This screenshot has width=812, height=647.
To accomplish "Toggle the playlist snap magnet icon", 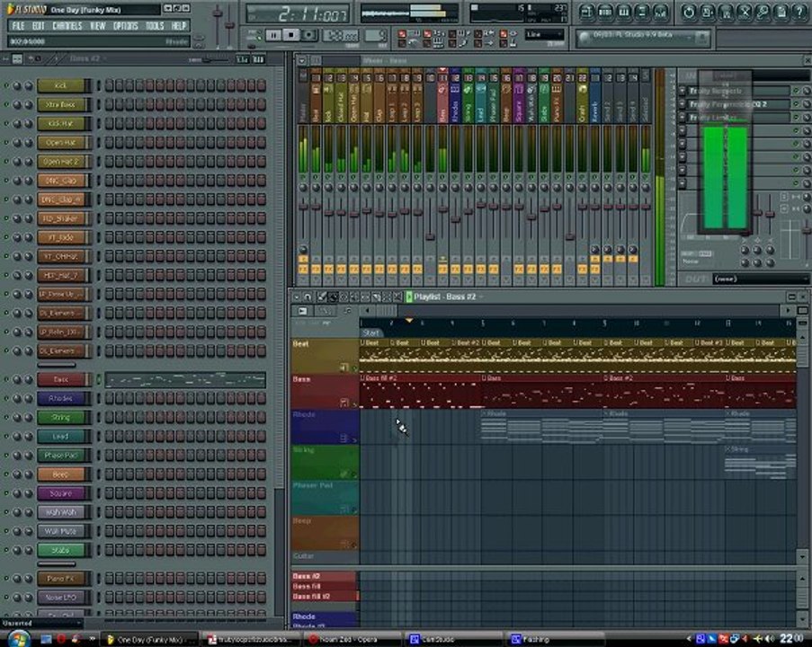I will (308, 297).
